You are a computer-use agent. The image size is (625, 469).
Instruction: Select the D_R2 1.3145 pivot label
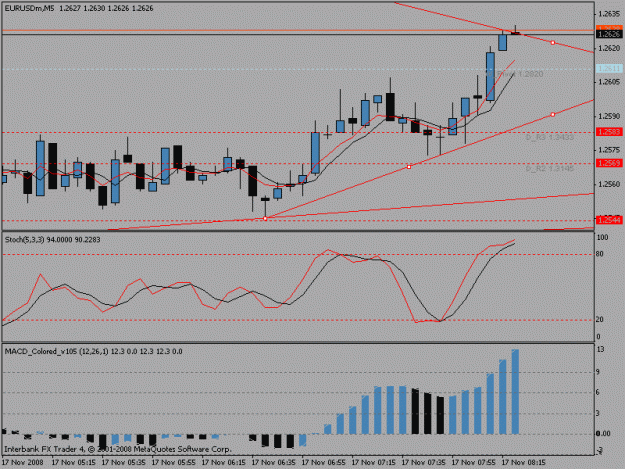(549, 169)
